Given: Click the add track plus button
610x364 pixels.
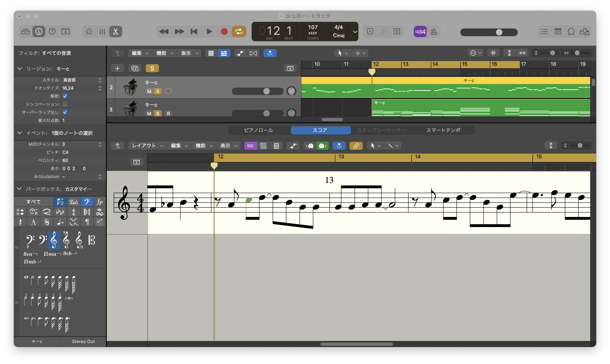Looking at the screenshot, I should tap(117, 68).
